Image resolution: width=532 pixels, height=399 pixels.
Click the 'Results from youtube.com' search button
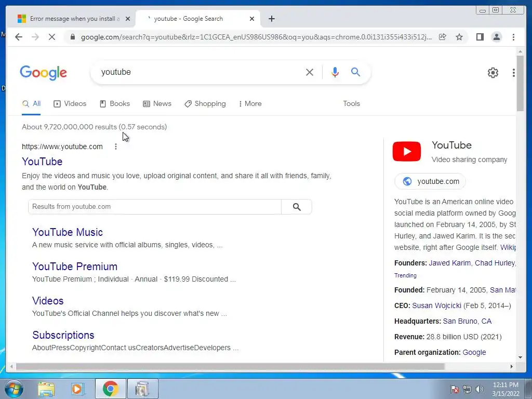point(297,207)
